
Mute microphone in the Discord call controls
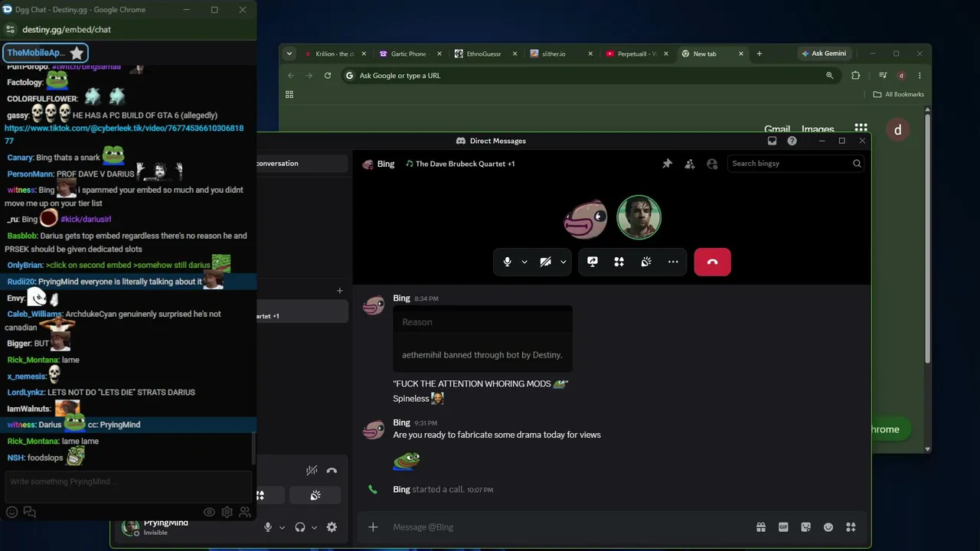[507, 262]
